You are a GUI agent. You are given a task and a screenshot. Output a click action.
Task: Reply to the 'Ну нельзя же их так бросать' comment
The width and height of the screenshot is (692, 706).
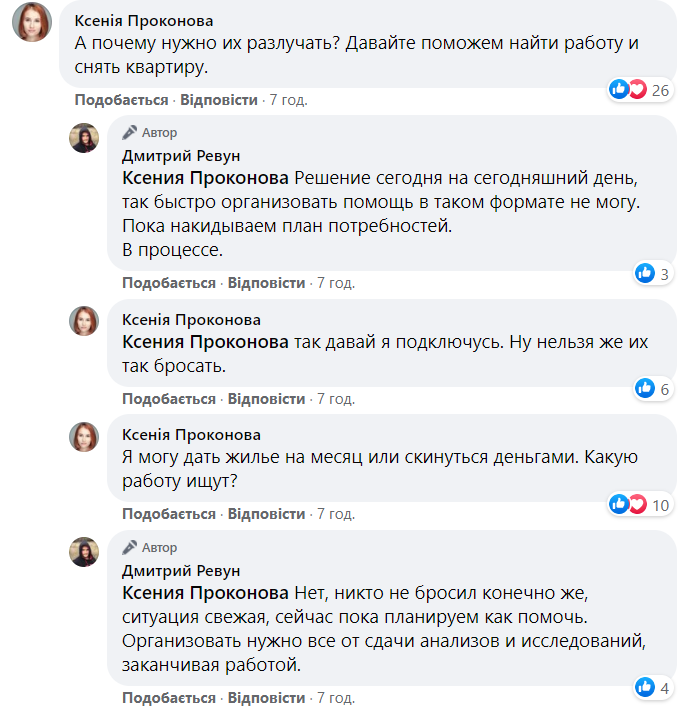coord(266,399)
